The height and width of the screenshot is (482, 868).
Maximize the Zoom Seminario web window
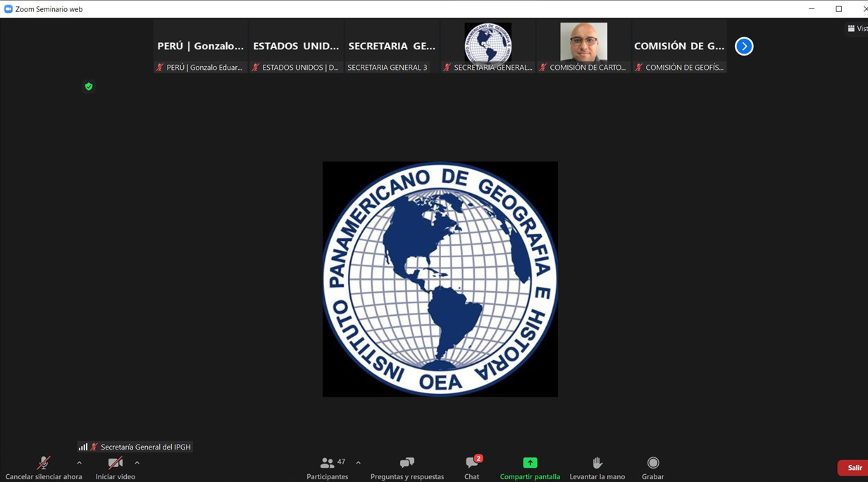pyautogui.click(x=838, y=9)
